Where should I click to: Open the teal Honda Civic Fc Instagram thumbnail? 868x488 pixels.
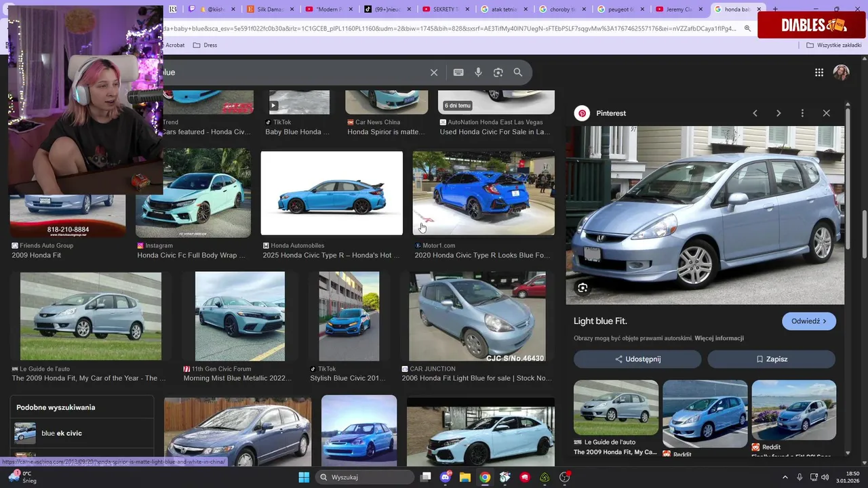point(193,193)
